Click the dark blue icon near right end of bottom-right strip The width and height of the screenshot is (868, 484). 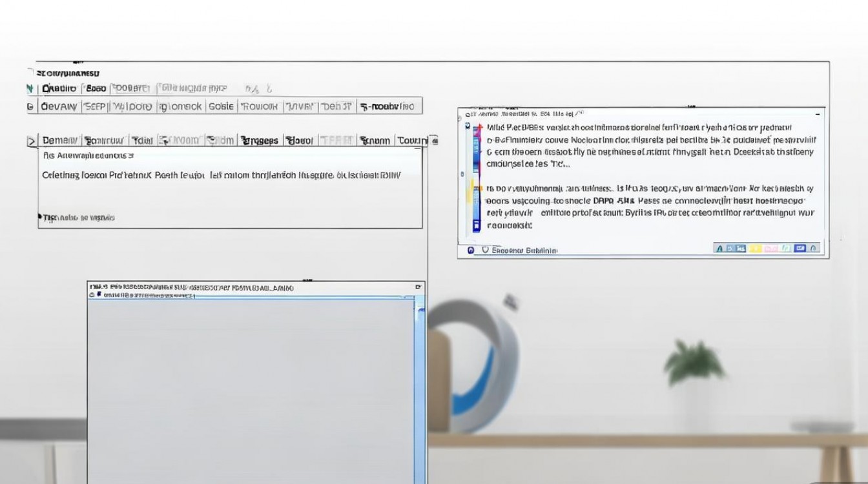click(x=800, y=248)
